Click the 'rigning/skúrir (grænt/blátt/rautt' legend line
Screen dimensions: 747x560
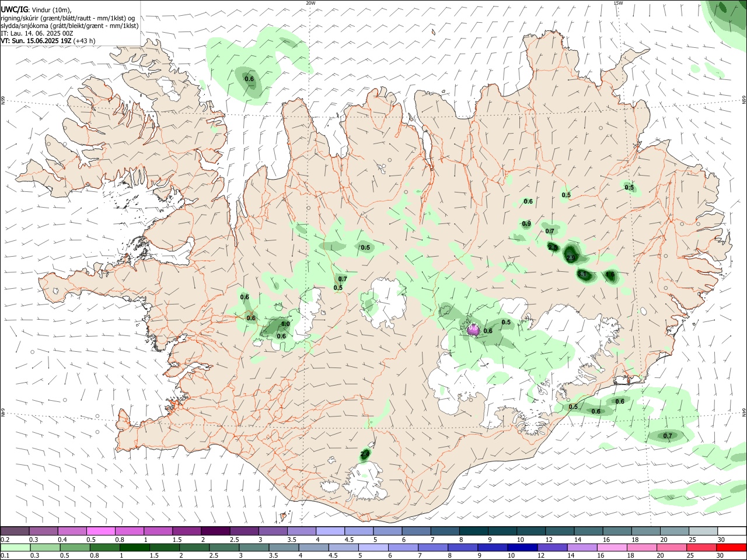68,18
